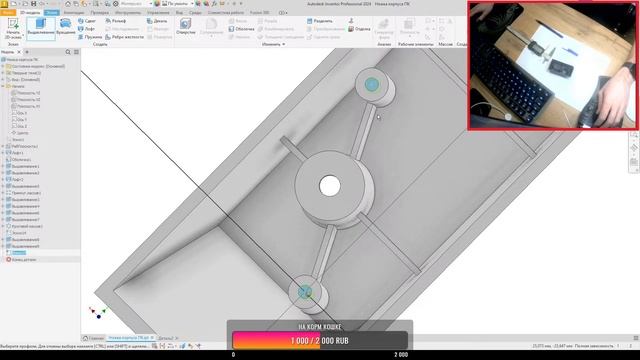
Task: Open the Файл menu tab
Action: [x=8, y=13]
